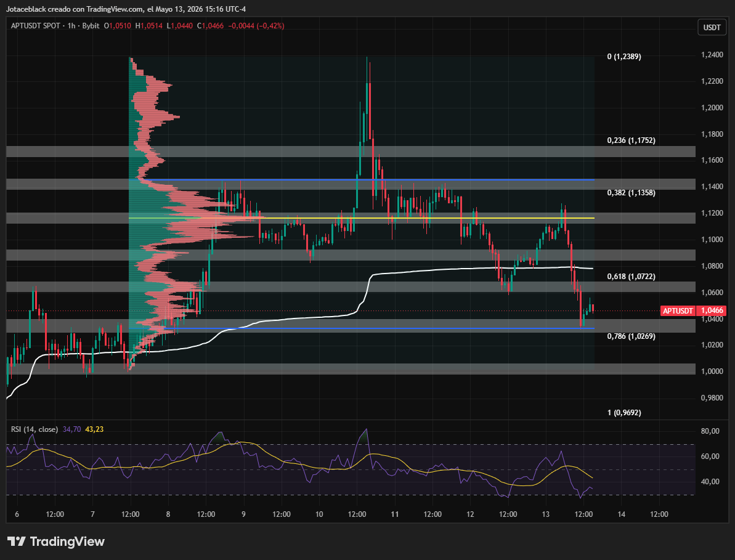Screen dimensions: 735x560
Task: Click the current price 1,0466 badge
Action: pos(712,310)
